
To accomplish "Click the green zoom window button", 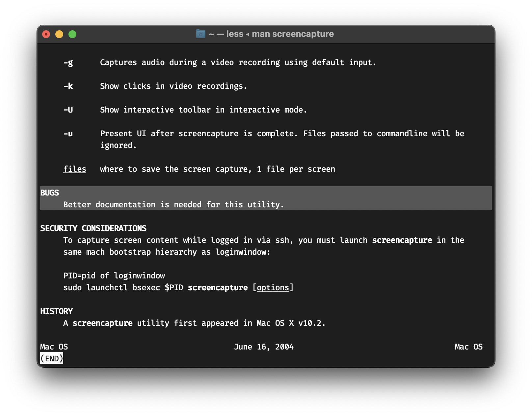I will 72,34.
